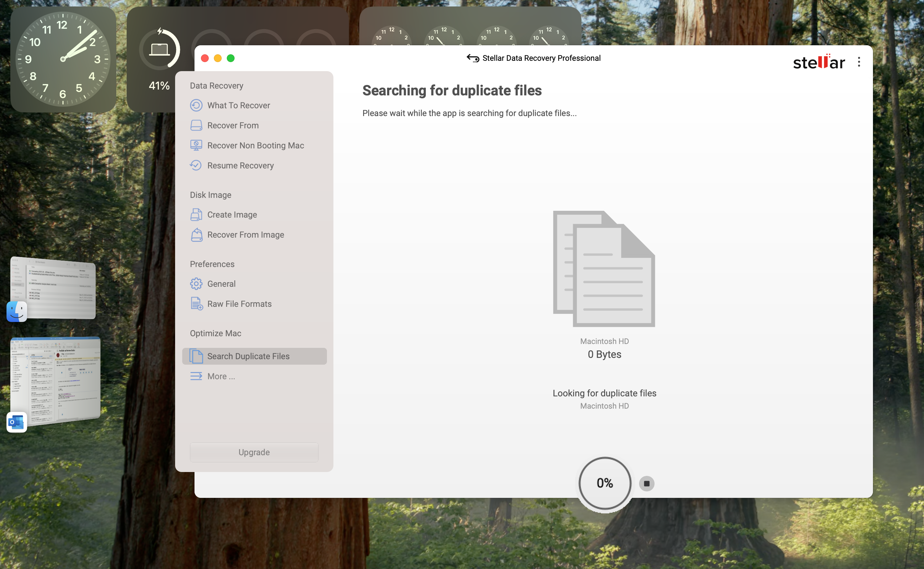Open the Outlook window thumbnail
924x569 pixels.
tap(60, 378)
